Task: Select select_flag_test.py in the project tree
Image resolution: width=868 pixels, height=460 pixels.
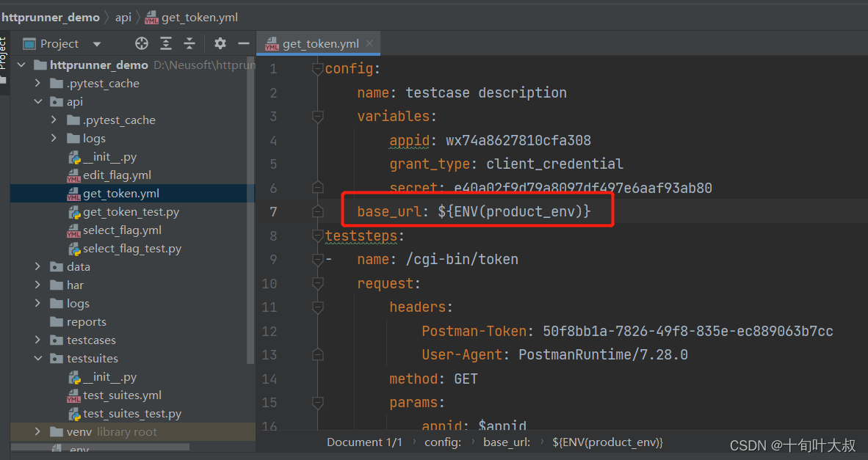Action: pyautogui.click(x=131, y=249)
